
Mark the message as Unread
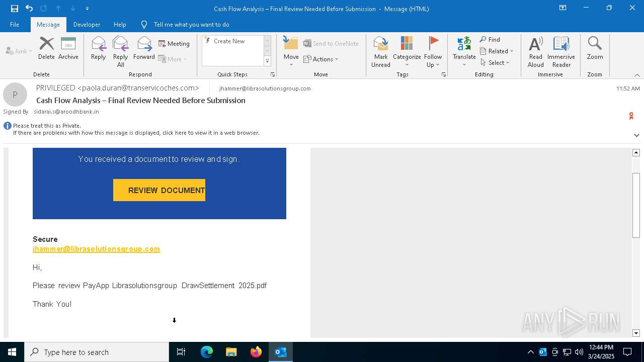381,51
